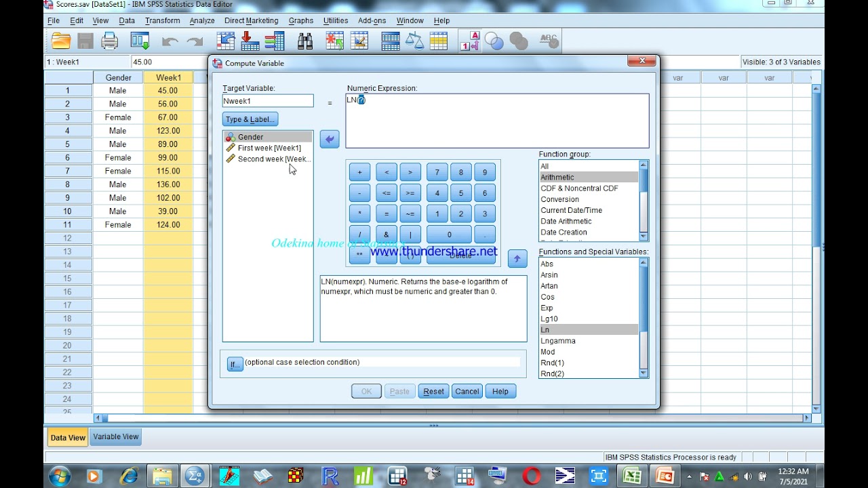Click the Split File toolbar icon
The image size is (868, 488).
click(x=391, y=41)
